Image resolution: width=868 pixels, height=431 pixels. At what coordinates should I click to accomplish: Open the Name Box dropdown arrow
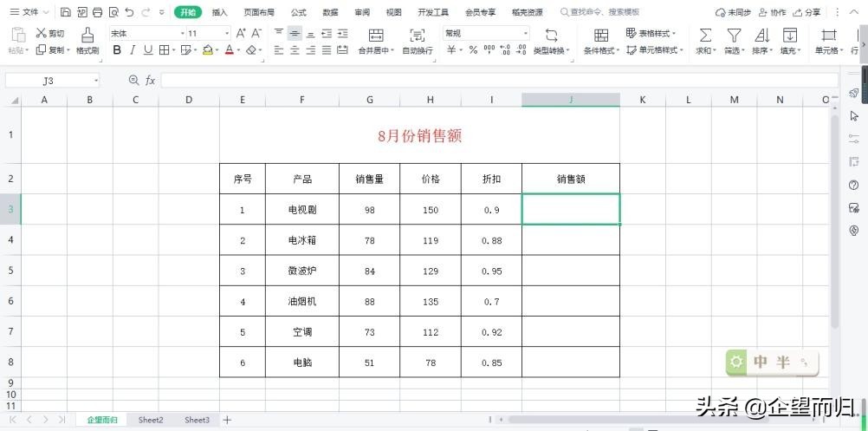[96, 81]
